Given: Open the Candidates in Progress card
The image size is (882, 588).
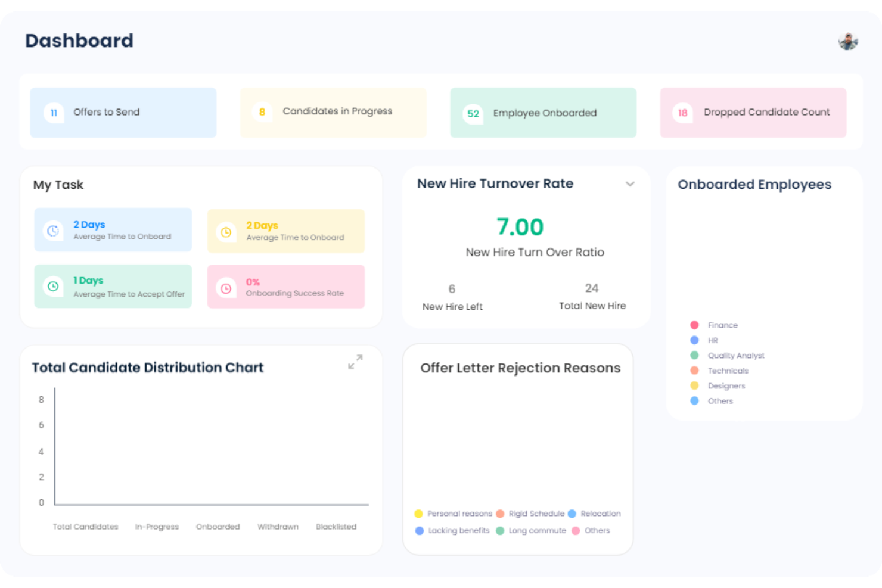Looking at the screenshot, I should point(334,113).
